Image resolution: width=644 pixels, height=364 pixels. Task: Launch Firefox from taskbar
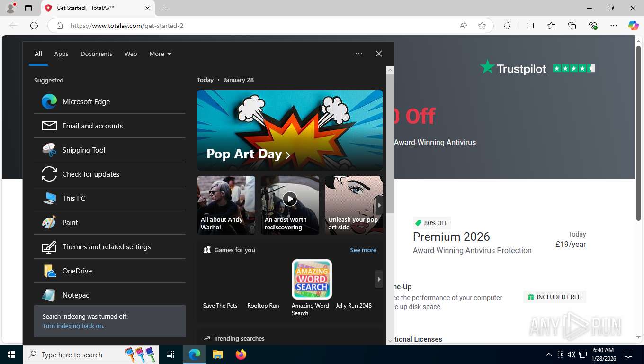pyautogui.click(x=241, y=355)
